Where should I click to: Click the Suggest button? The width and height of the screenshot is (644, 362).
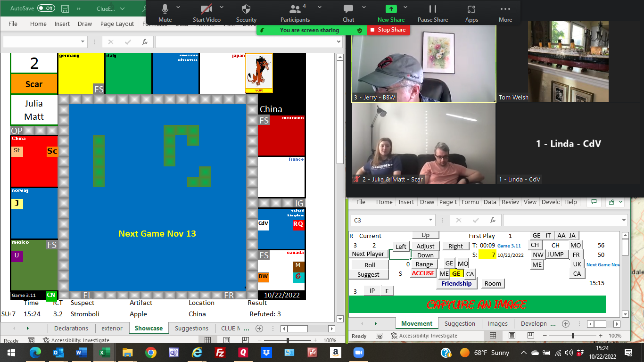(368, 274)
